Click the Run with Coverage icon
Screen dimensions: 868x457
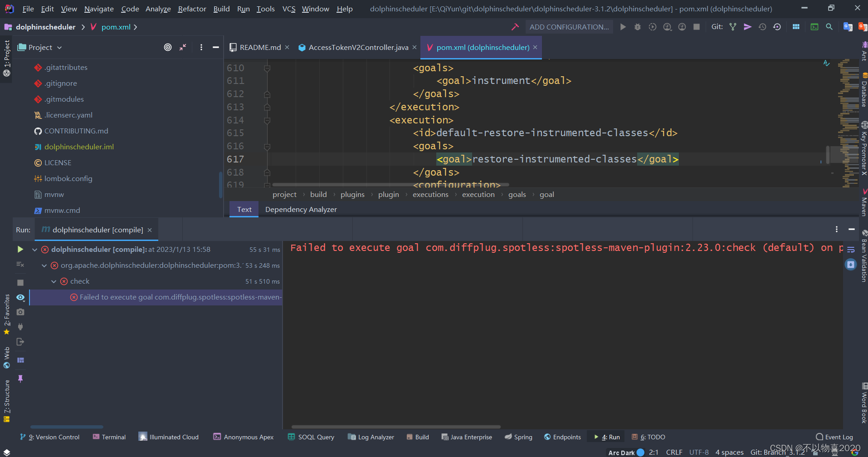pos(653,27)
